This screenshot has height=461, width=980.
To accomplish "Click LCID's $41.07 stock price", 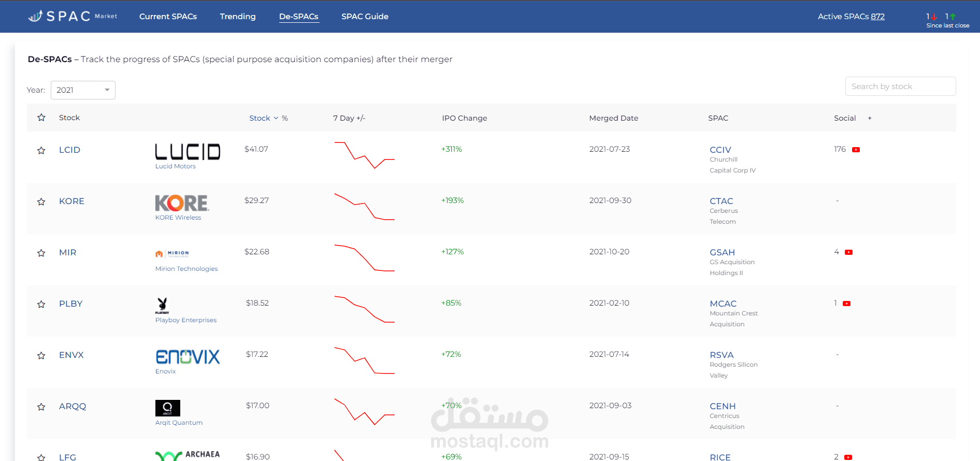I will pyautogui.click(x=256, y=149).
